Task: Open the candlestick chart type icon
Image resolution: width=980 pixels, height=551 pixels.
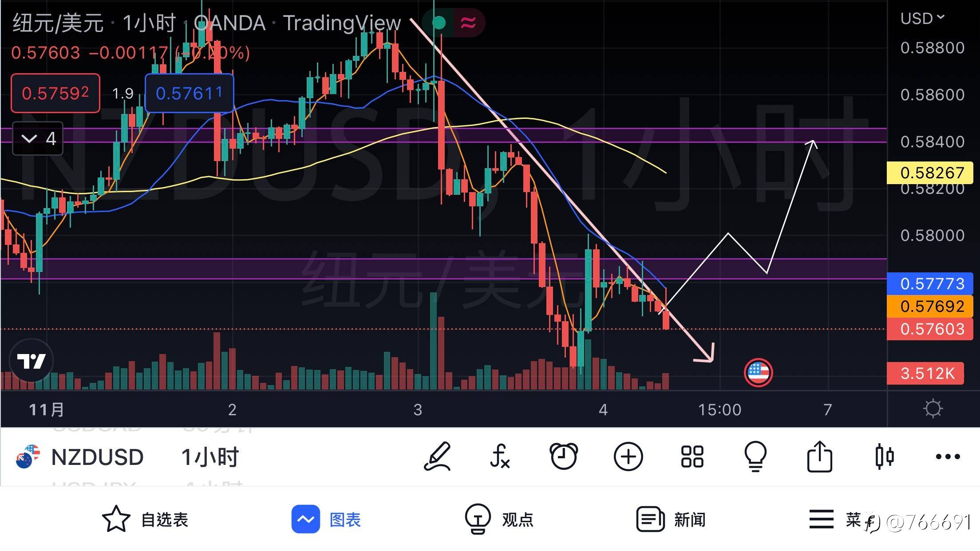Action: pyautogui.click(x=884, y=456)
